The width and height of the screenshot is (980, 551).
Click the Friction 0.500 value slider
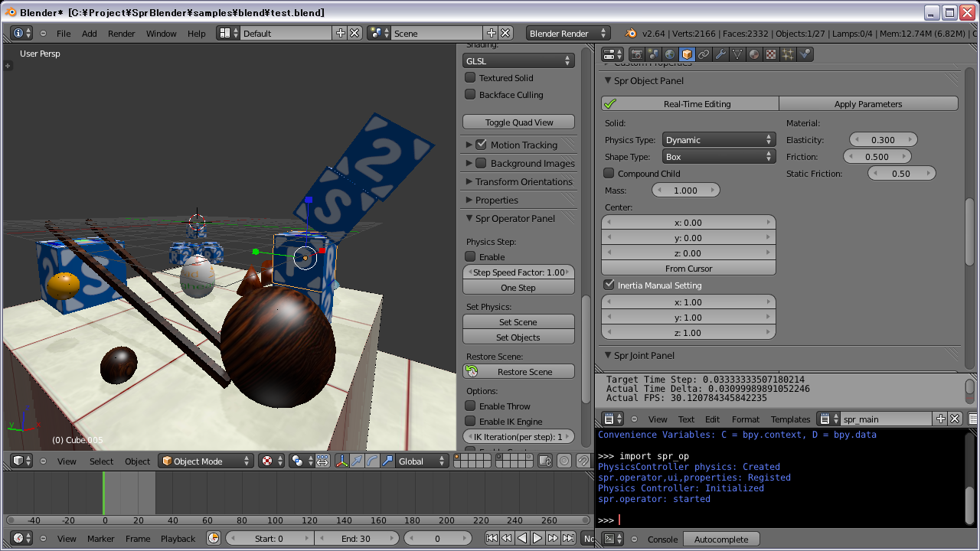(877, 156)
